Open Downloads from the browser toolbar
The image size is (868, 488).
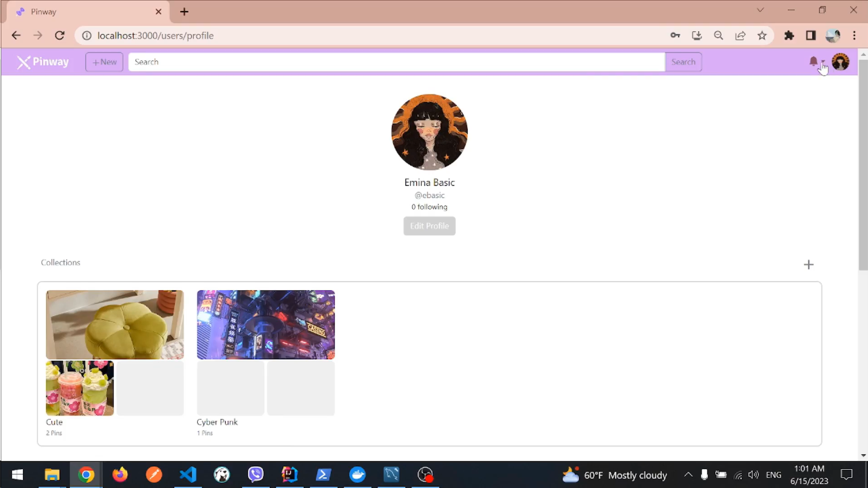coord(697,35)
